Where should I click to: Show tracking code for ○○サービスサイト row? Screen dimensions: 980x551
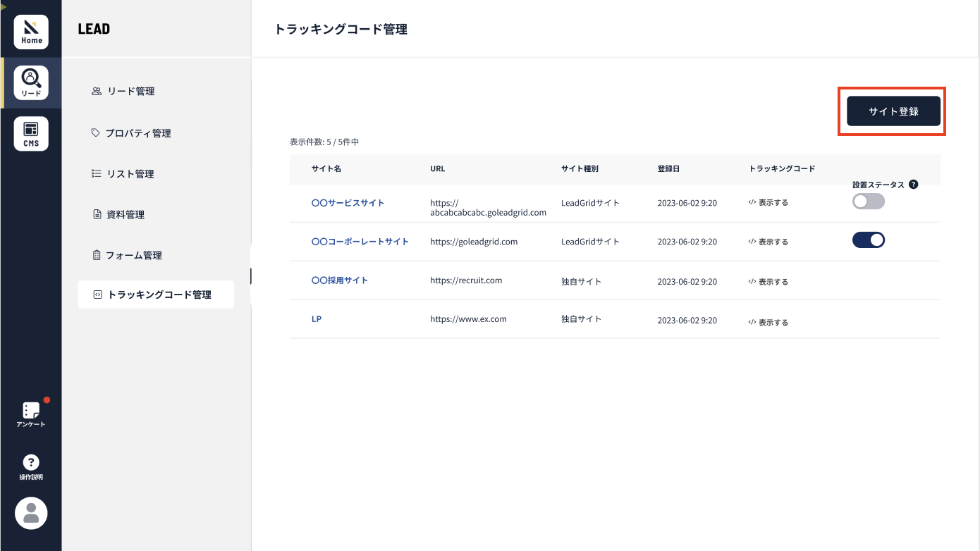point(768,202)
